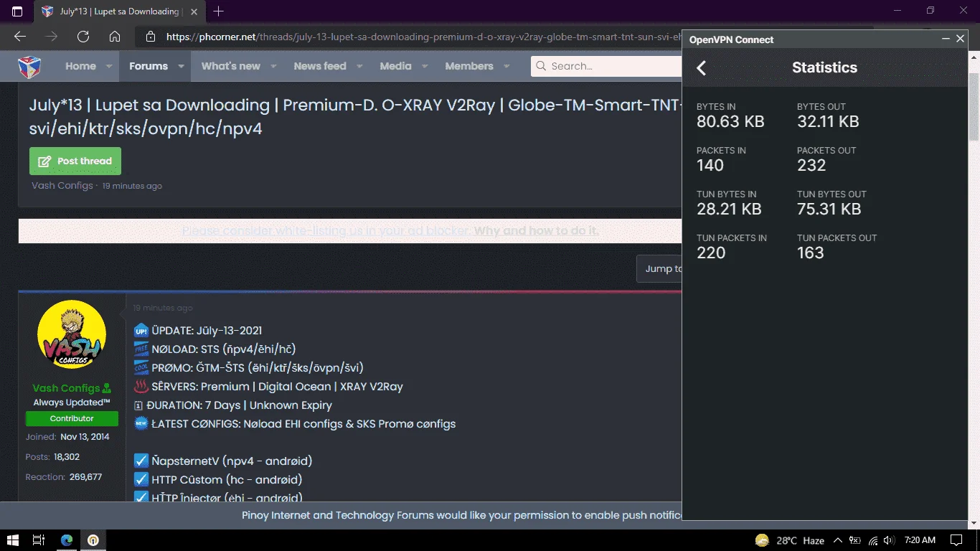Viewport: 980px width, 551px height.
Task: Open the weather widget showing Haze
Action: pyautogui.click(x=789, y=540)
